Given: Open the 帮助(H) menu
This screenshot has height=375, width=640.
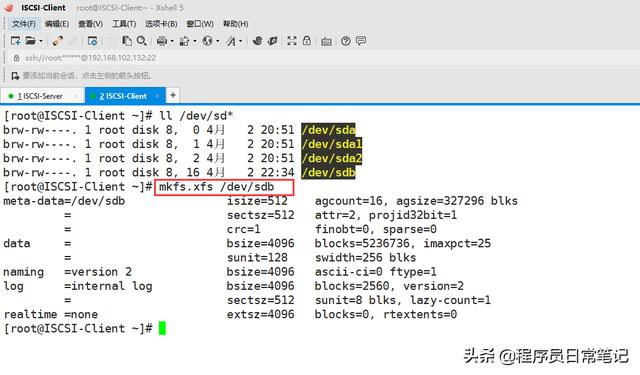Looking at the screenshot, I should (236, 24).
